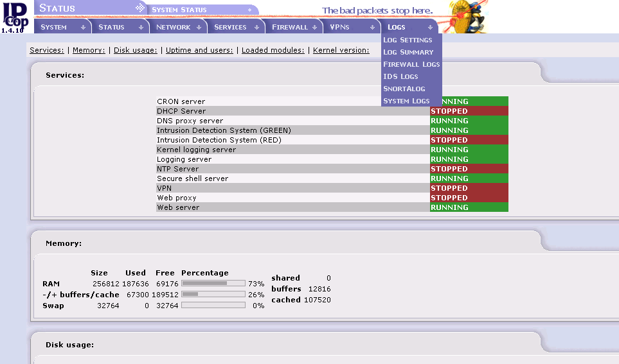Click the DHCP Server STOPPED status cell
Image resolution: width=619 pixels, height=364 pixels.
pyautogui.click(x=469, y=111)
